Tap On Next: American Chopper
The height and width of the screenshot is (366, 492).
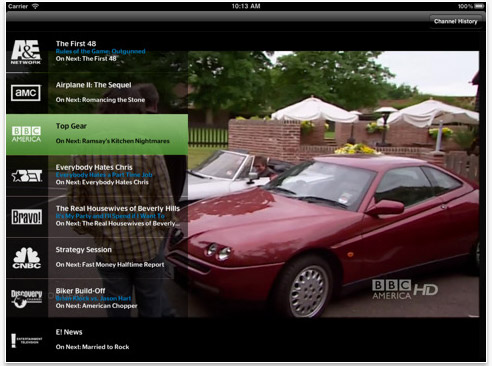pyautogui.click(x=96, y=306)
